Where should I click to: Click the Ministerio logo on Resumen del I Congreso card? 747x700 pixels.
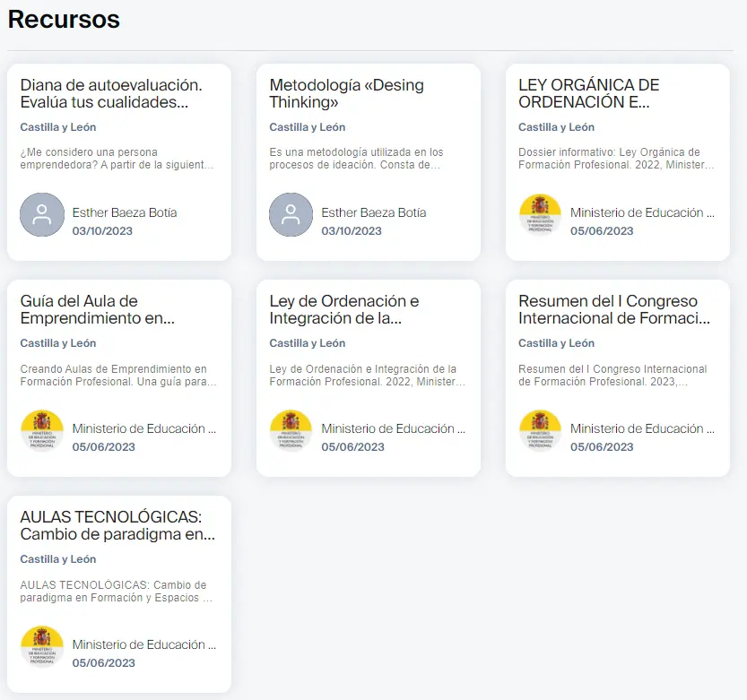tap(540, 431)
